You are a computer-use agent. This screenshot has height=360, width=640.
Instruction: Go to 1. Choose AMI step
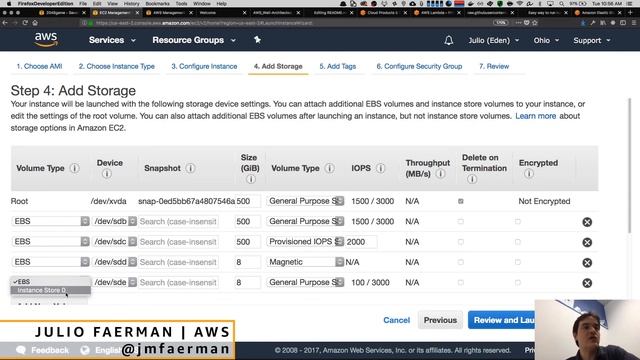click(39, 66)
